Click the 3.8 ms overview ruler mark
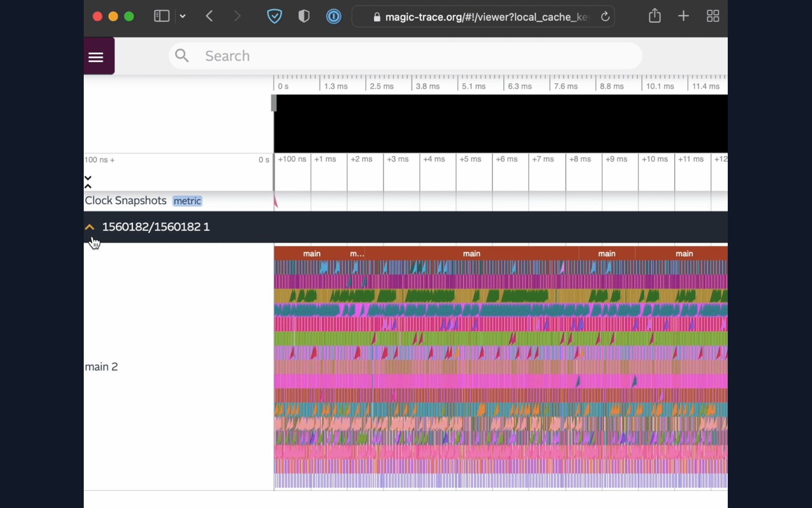This screenshot has height=508, width=812. coord(427,86)
